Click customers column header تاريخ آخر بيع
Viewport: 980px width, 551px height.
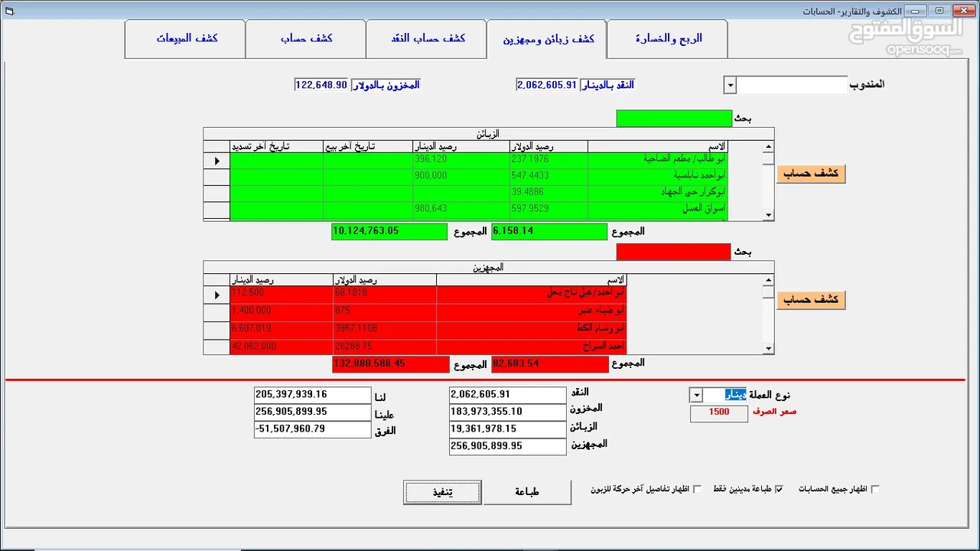[x=367, y=146]
